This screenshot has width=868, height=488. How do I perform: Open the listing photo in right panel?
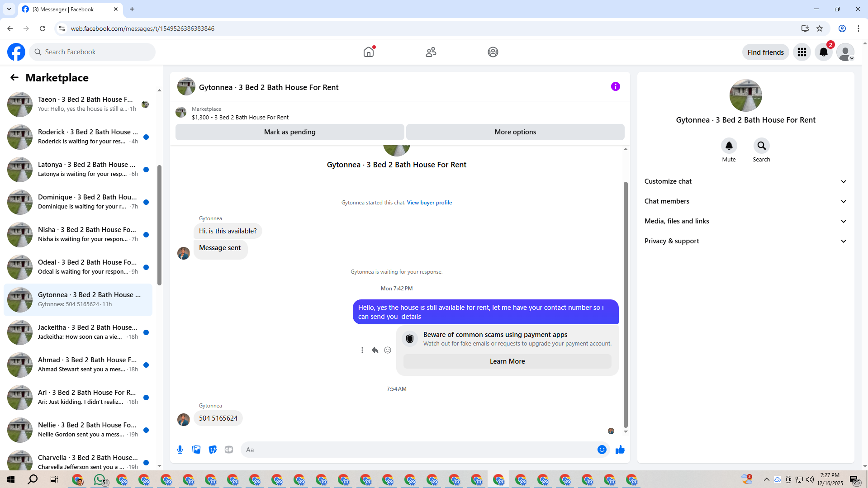point(745,95)
